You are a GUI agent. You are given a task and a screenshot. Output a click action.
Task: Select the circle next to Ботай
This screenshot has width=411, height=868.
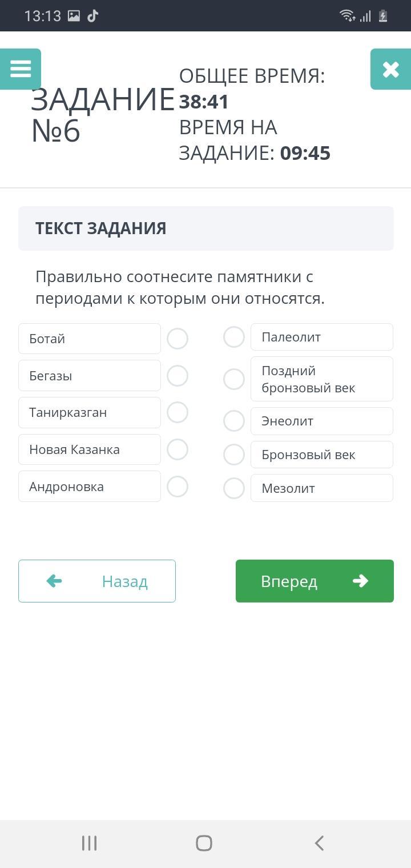[178, 339]
